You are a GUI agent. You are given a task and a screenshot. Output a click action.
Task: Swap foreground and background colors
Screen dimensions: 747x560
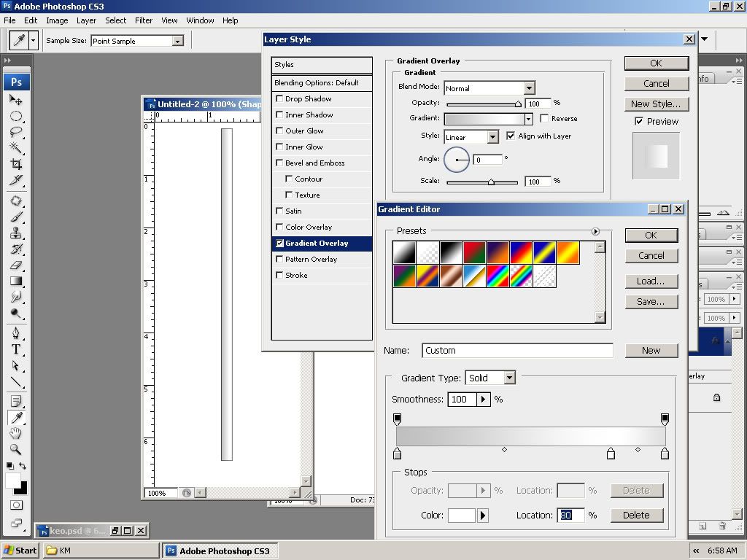pos(23,466)
